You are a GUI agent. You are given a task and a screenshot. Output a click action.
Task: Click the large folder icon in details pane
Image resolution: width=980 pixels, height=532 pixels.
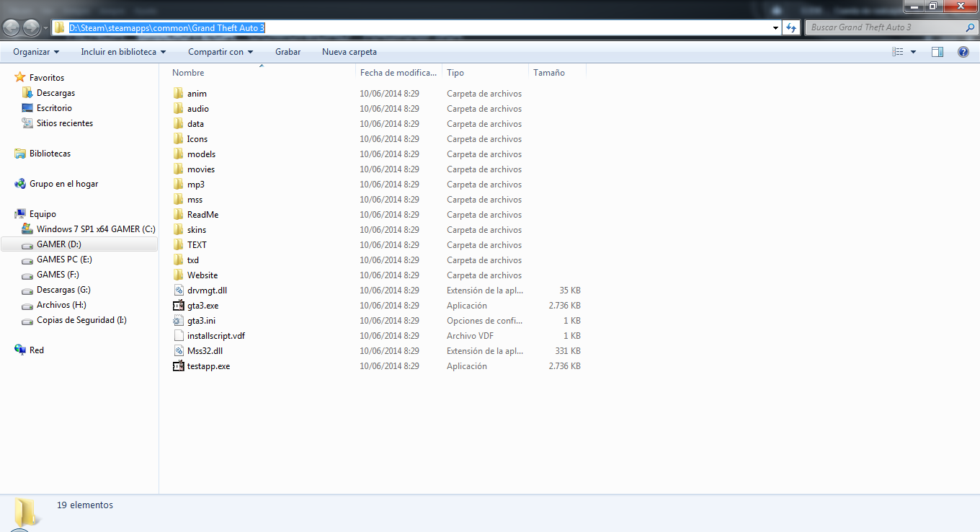point(27,513)
